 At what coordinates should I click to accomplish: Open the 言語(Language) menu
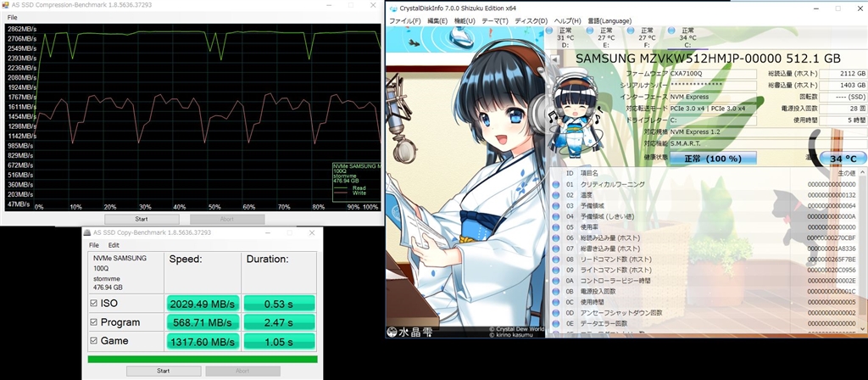pos(609,21)
